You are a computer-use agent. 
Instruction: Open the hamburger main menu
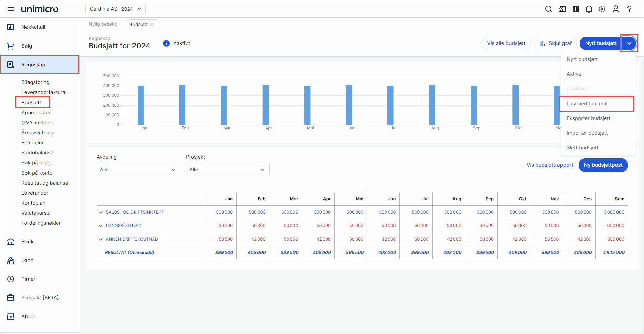(x=11, y=9)
